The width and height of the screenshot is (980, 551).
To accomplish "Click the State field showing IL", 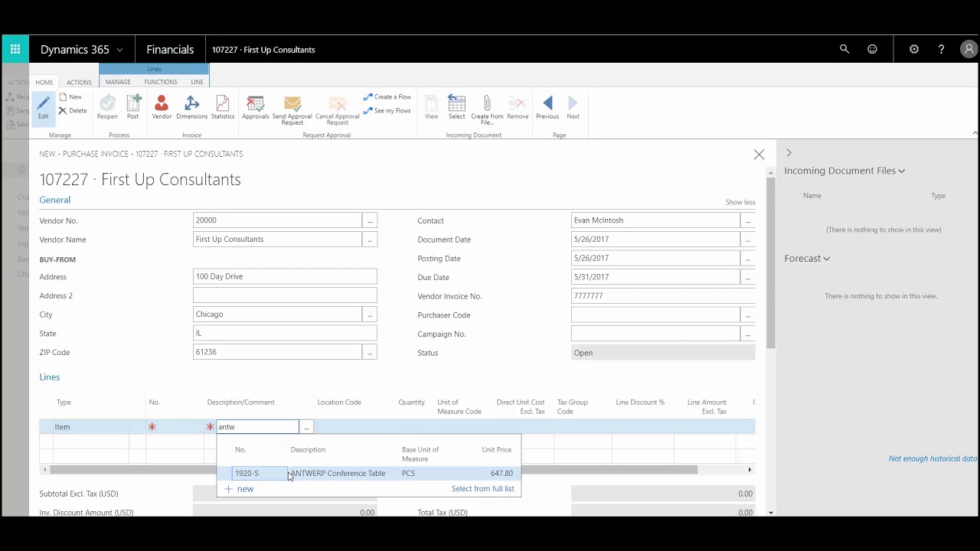I will tap(285, 333).
